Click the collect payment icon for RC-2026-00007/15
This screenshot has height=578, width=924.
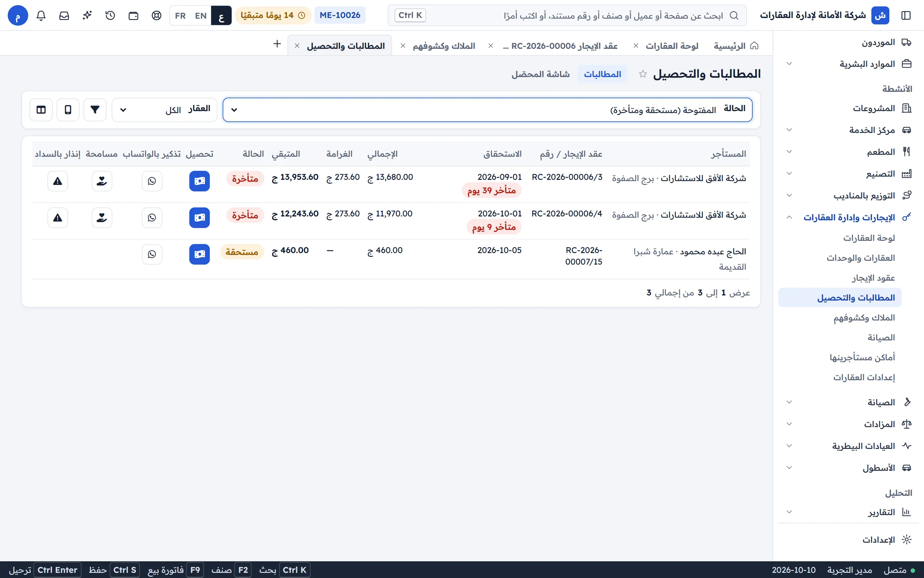199,254
